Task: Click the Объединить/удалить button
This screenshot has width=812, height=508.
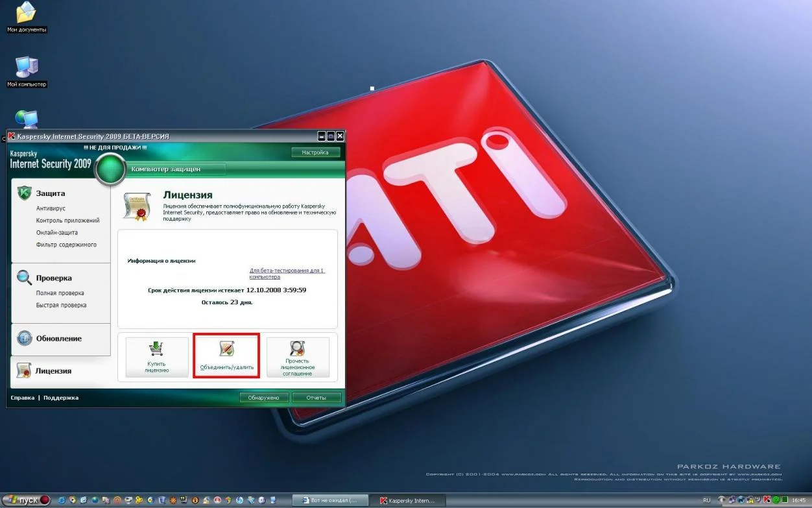Action: pos(226,356)
